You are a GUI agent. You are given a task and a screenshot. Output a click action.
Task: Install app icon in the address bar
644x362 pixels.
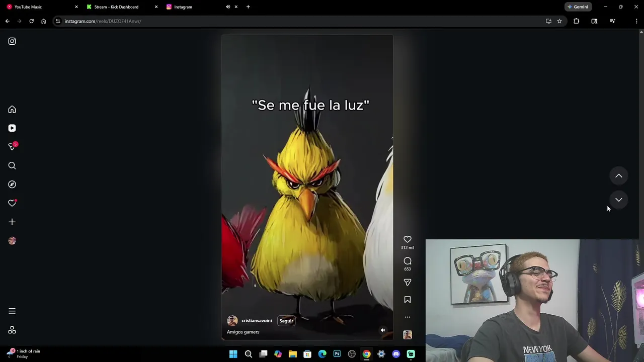(x=548, y=21)
